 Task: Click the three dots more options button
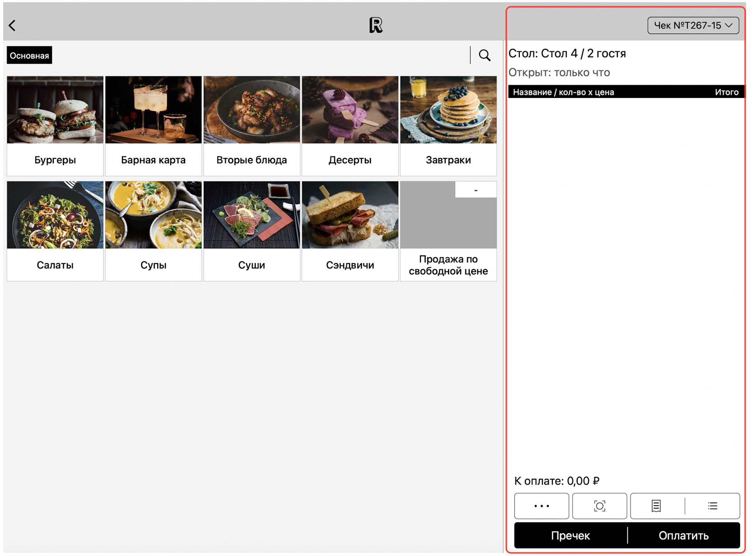(541, 506)
